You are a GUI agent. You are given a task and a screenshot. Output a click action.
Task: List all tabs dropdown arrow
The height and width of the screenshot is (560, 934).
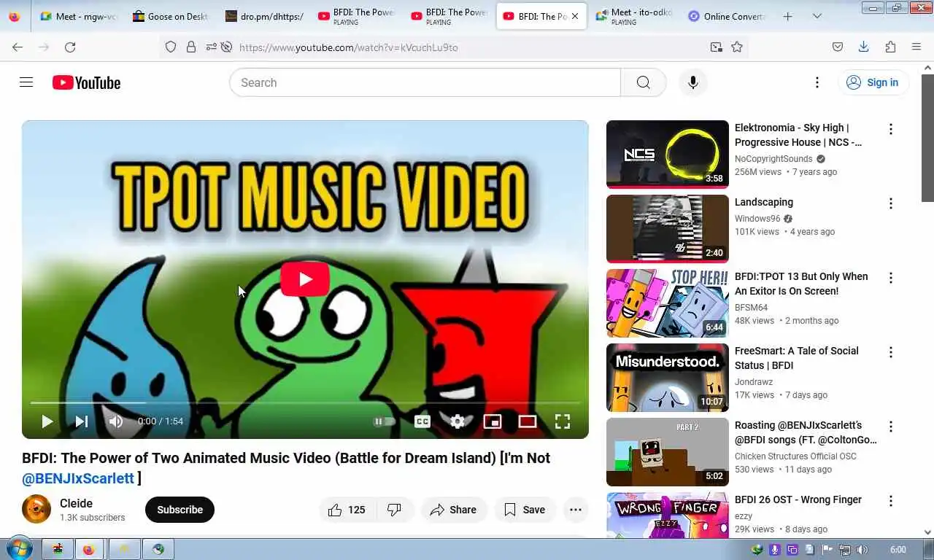pyautogui.click(x=817, y=16)
